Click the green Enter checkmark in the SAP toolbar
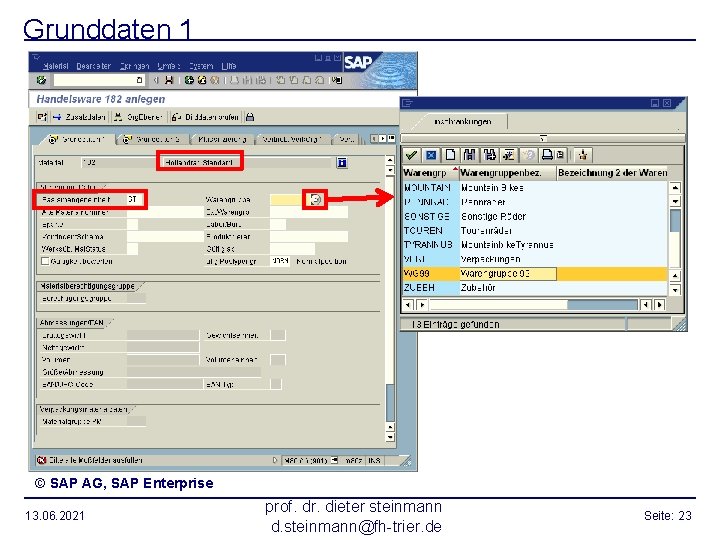Viewport: 720px width, 540px height. pos(41,80)
